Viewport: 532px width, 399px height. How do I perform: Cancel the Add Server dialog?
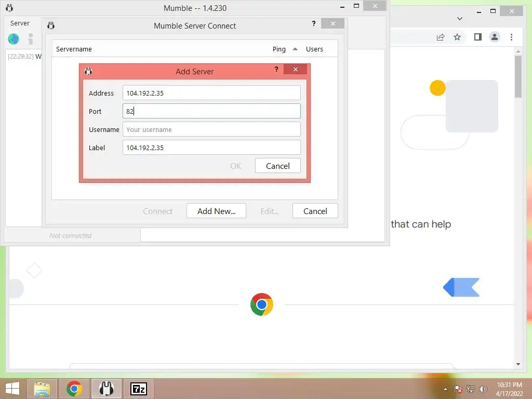coord(277,166)
